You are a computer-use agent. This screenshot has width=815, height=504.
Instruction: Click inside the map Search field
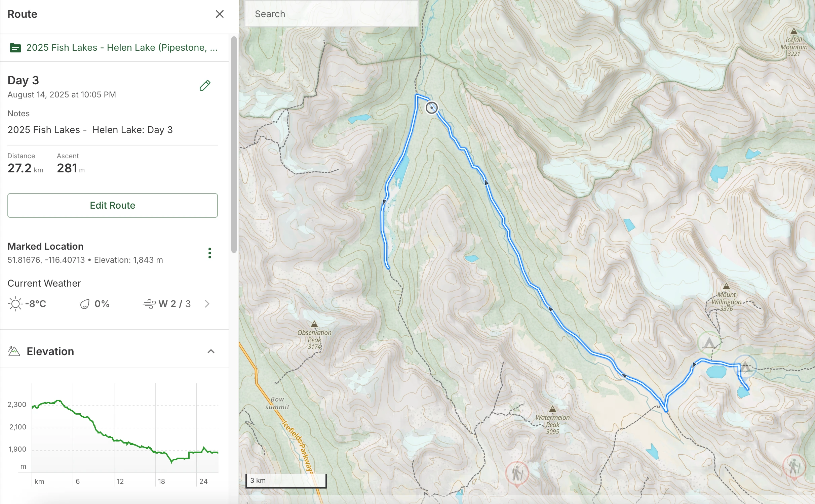coord(331,14)
